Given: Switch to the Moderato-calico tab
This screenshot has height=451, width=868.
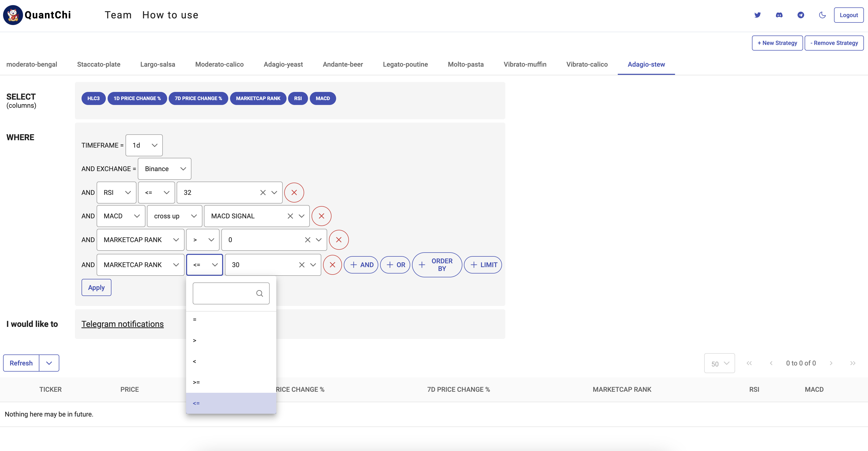Looking at the screenshot, I should click(219, 64).
